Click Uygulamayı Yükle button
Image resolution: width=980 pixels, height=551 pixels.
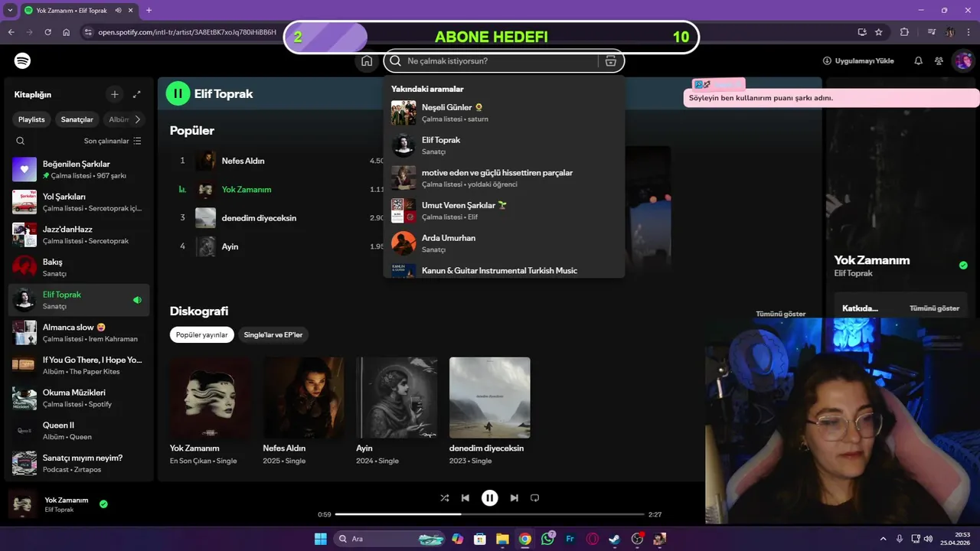(858, 61)
